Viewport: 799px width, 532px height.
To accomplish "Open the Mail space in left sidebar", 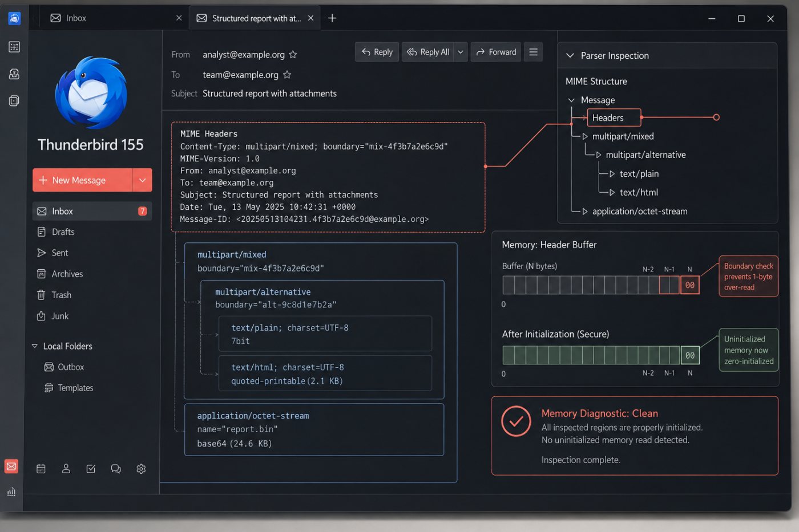I will (x=11, y=466).
